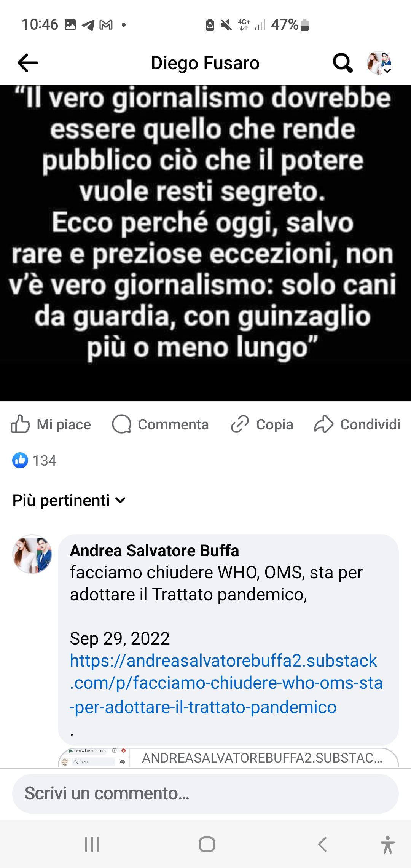Expand the Più pertinenti comment sorting dropdown
411x868 pixels.
tap(69, 500)
